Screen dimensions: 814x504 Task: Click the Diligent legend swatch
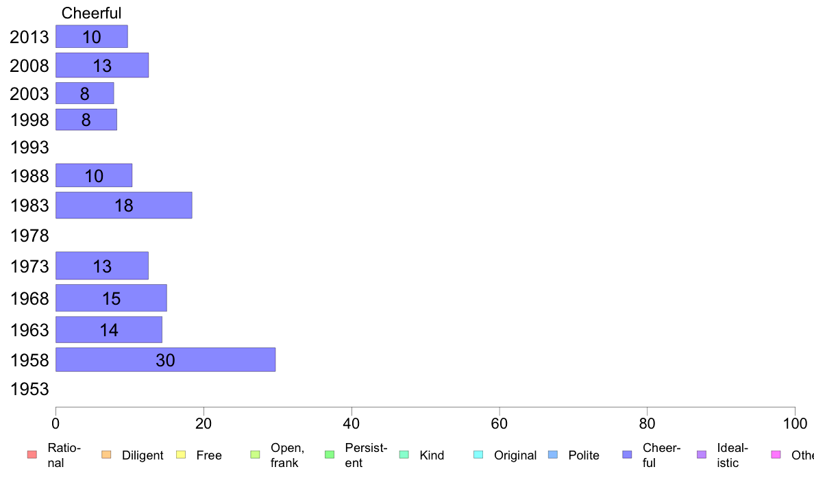point(106,455)
